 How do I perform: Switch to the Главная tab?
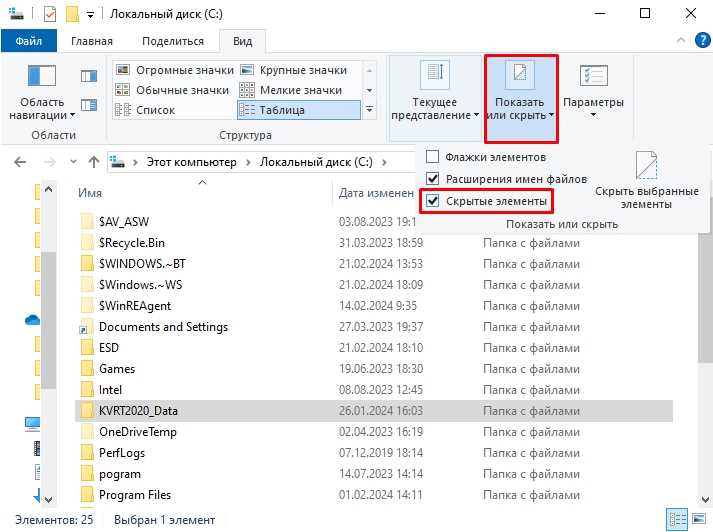[x=92, y=41]
